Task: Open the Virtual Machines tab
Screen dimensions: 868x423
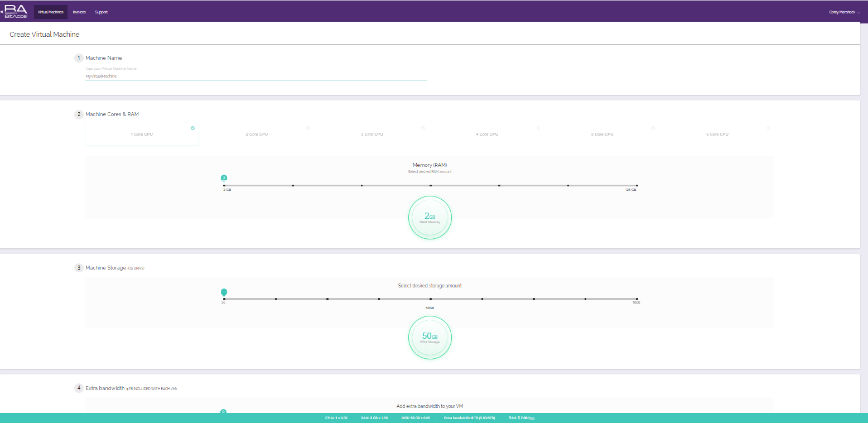Action: point(51,12)
